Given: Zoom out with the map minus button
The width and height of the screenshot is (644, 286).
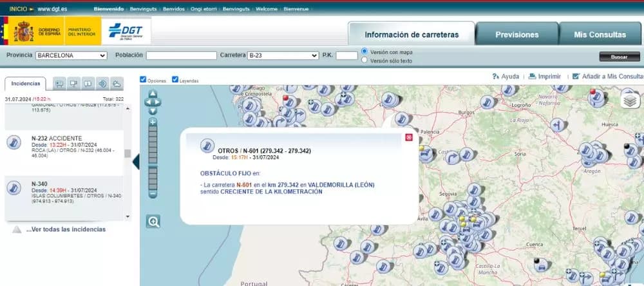Looking at the screenshot, I should pyautogui.click(x=153, y=193).
